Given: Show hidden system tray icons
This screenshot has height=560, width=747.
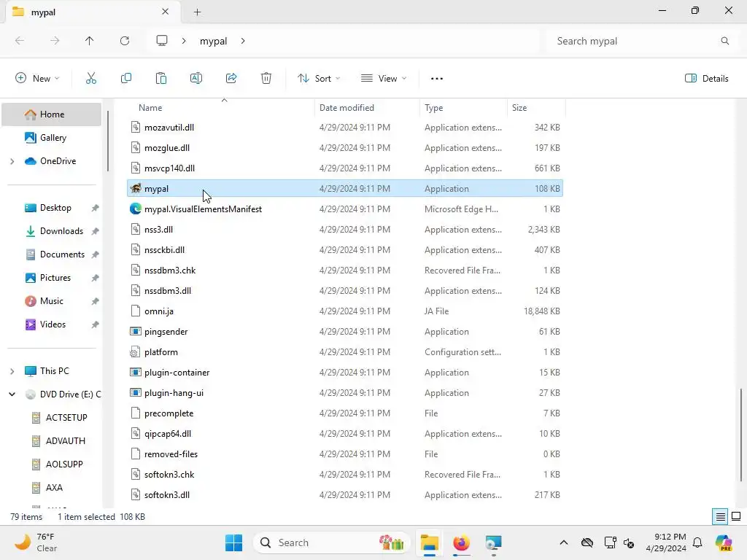Looking at the screenshot, I should 564,542.
